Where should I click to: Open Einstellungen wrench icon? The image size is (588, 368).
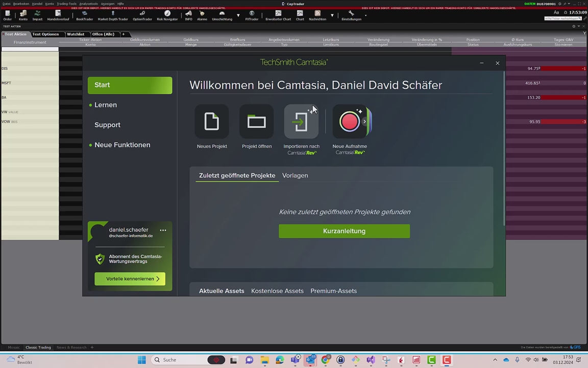coord(351,15)
